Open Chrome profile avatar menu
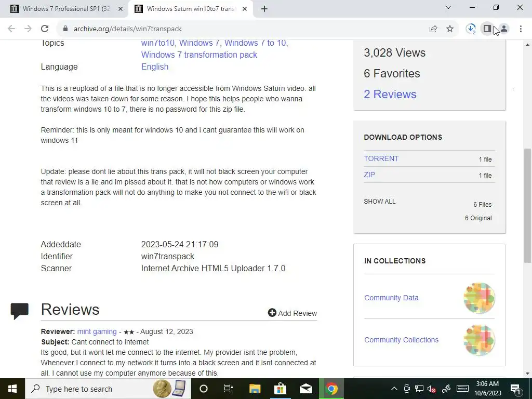This screenshot has width=532, height=399. 504,29
